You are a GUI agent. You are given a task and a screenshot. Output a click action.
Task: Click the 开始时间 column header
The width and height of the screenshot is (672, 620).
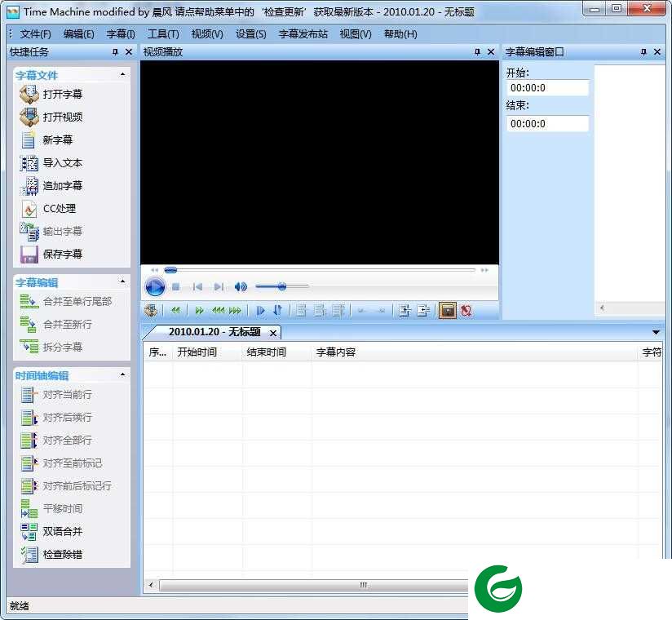tap(207, 352)
